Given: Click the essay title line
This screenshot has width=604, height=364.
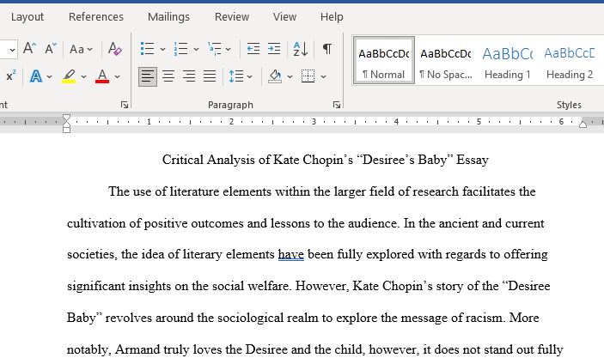Looking at the screenshot, I should (x=326, y=160).
